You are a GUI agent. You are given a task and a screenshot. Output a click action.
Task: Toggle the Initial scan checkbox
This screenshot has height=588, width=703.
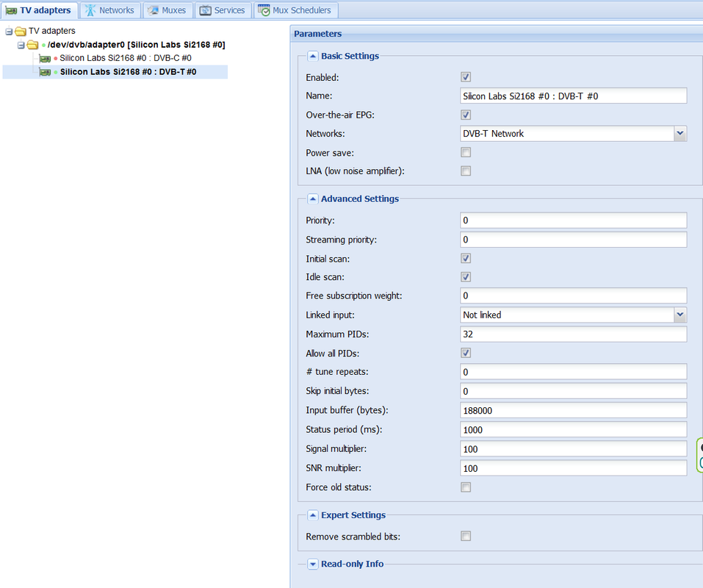pos(466,258)
